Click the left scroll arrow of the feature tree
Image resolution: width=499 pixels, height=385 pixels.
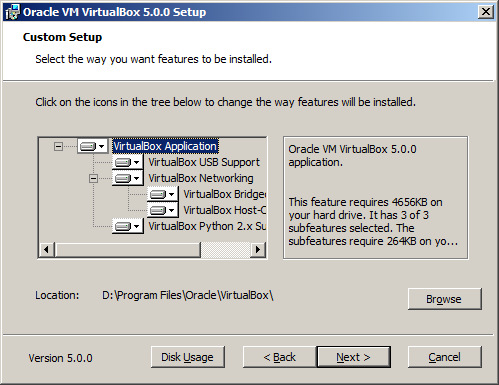click(x=47, y=249)
